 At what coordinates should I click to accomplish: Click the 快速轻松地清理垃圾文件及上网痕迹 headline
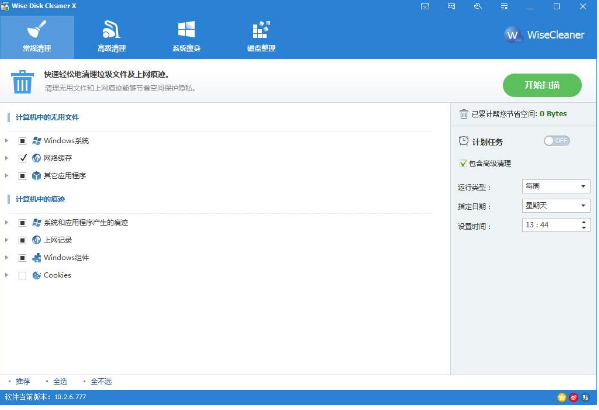coord(106,75)
